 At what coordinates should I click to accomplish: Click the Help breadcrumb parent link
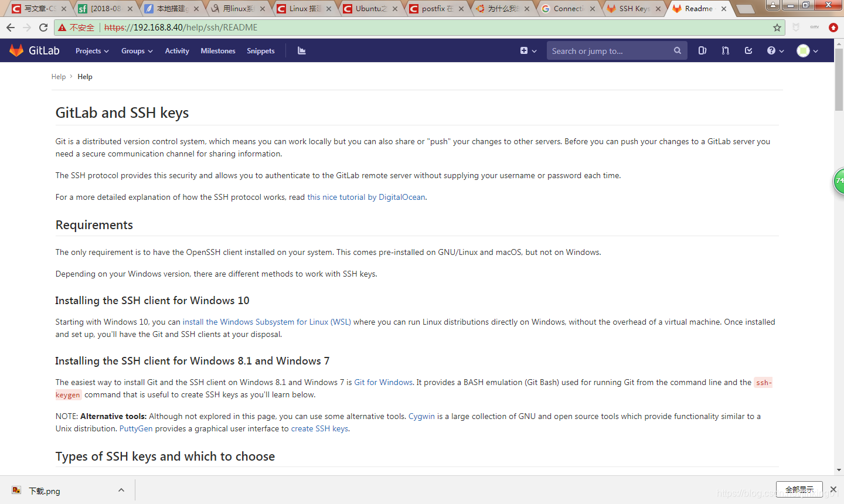(59, 77)
